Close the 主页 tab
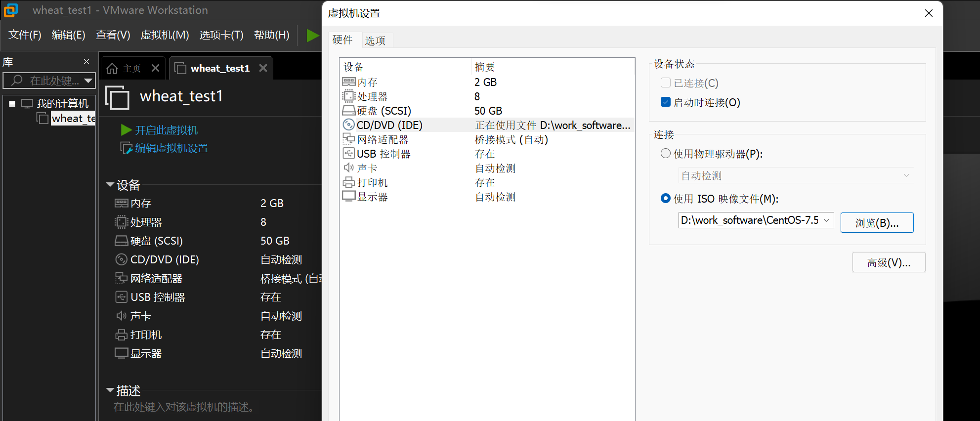This screenshot has width=980, height=421. [x=156, y=68]
